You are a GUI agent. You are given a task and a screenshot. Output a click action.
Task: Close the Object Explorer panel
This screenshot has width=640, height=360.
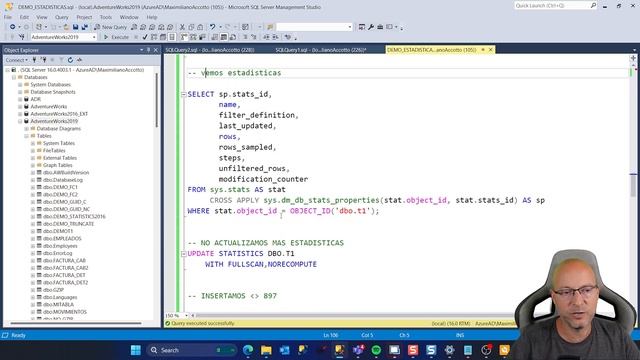click(x=156, y=50)
